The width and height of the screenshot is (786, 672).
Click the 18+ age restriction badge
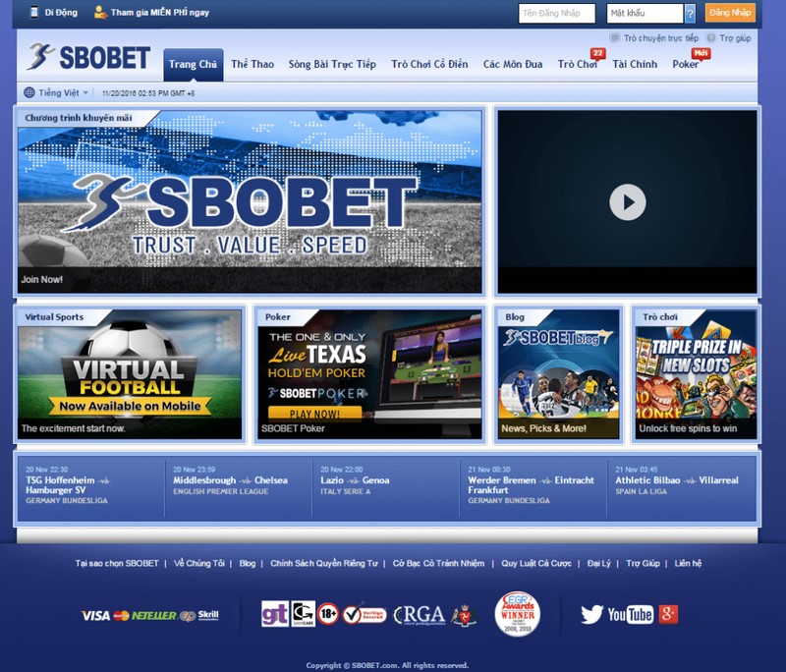pyautogui.click(x=328, y=614)
